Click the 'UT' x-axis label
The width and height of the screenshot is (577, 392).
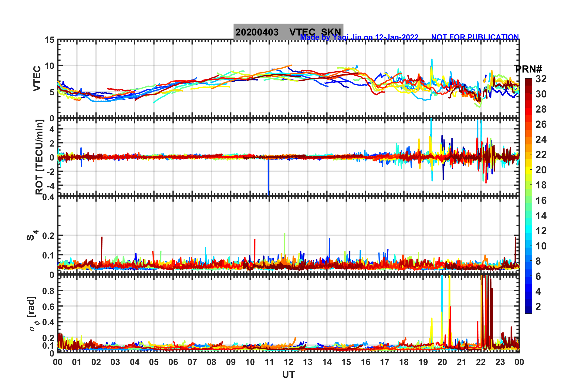(x=288, y=375)
